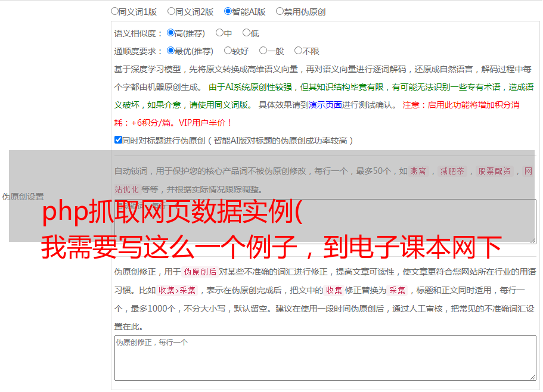
Task: Set 通顺度要求 to 最优(推荐)
Action: 170,51
